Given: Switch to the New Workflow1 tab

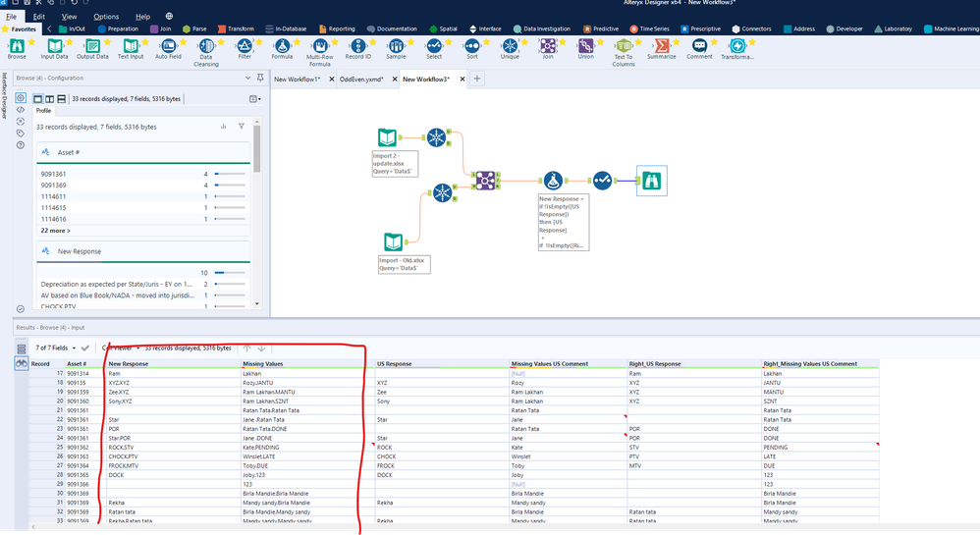Looking at the screenshot, I should tap(297, 80).
